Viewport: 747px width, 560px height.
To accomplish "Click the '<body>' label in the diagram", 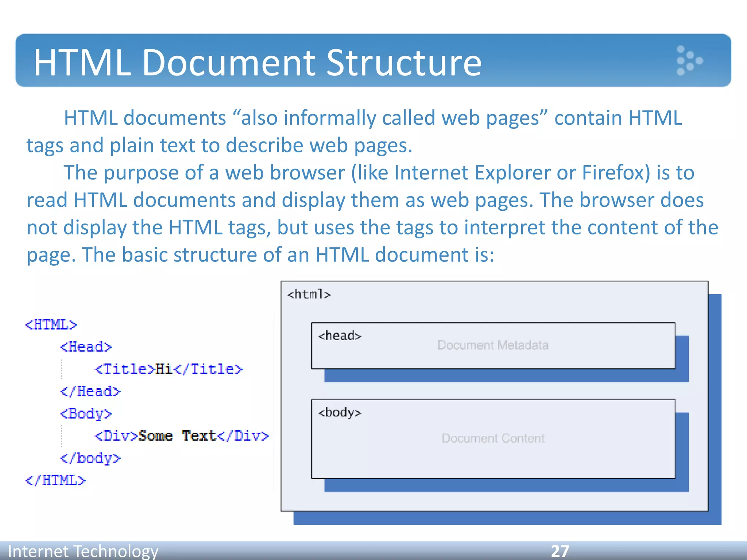I will click(340, 412).
